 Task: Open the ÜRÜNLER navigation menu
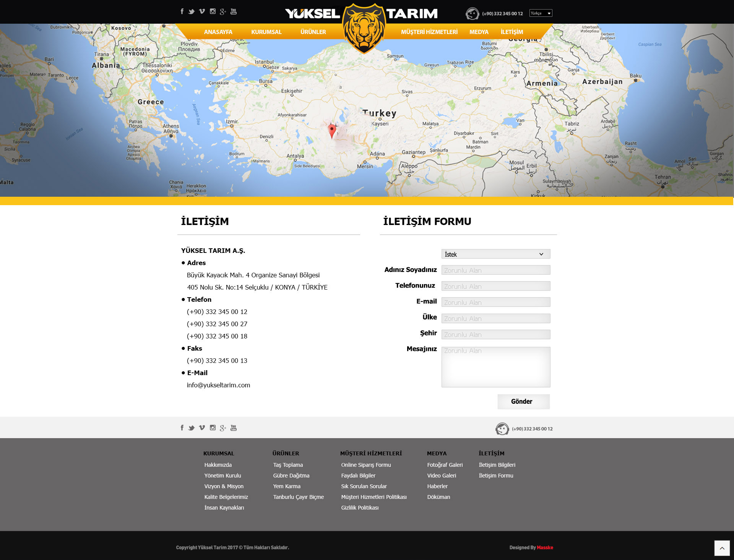tap(313, 32)
